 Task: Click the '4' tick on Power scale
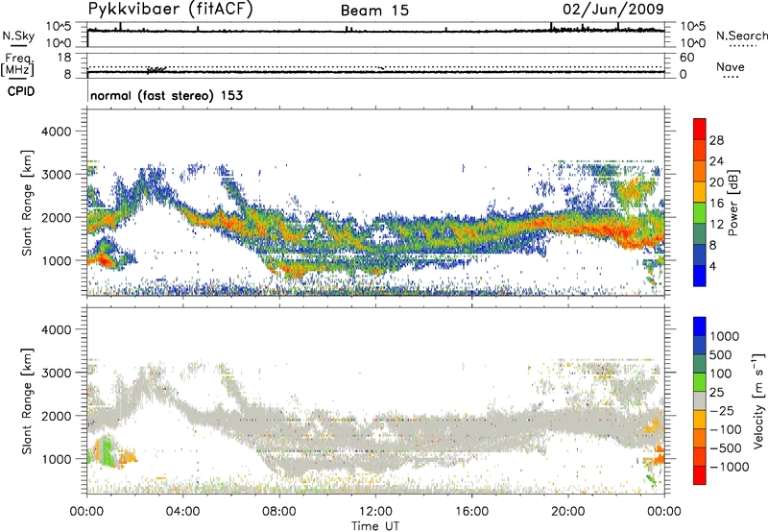[712, 266]
